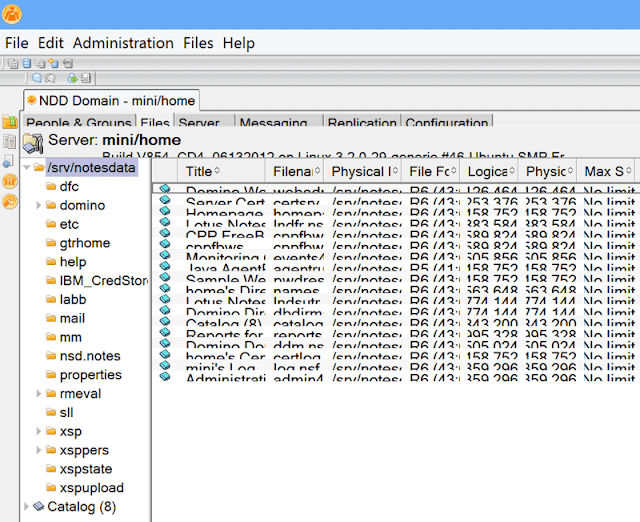The width and height of the screenshot is (640, 522).
Task: Select the xspstate folder
Action: click(86, 469)
